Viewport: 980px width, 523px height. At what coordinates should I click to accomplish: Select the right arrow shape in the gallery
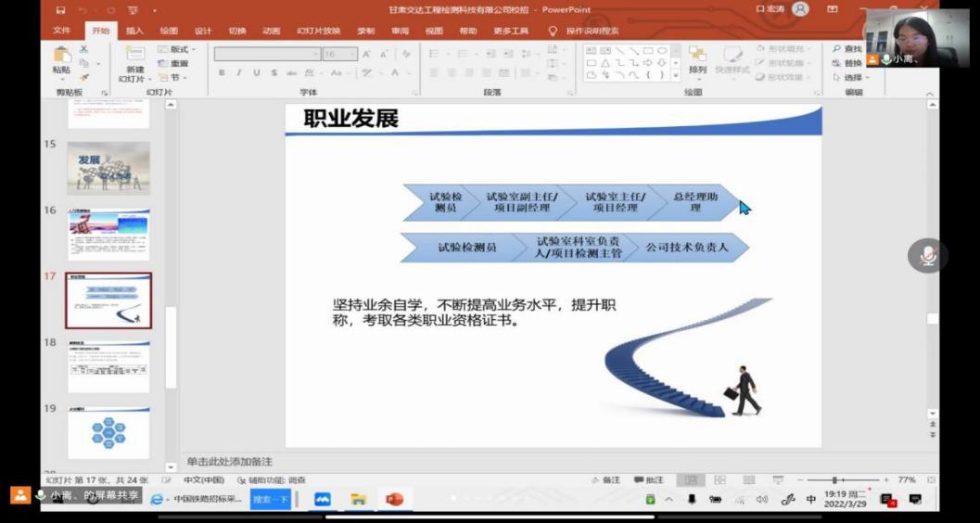(648, 62)
